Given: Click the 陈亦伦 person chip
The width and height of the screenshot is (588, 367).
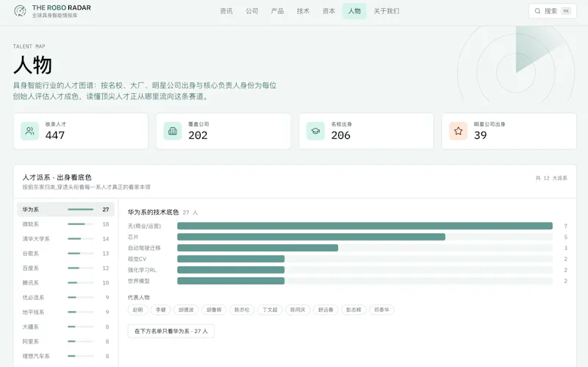Looking at the screenshot, I should coord(242,310).
